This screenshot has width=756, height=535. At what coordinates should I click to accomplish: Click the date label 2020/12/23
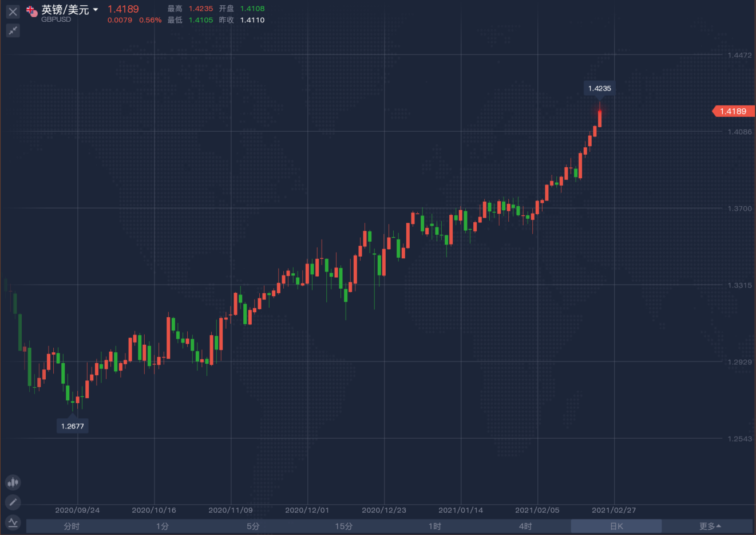(x=384, y=510)
